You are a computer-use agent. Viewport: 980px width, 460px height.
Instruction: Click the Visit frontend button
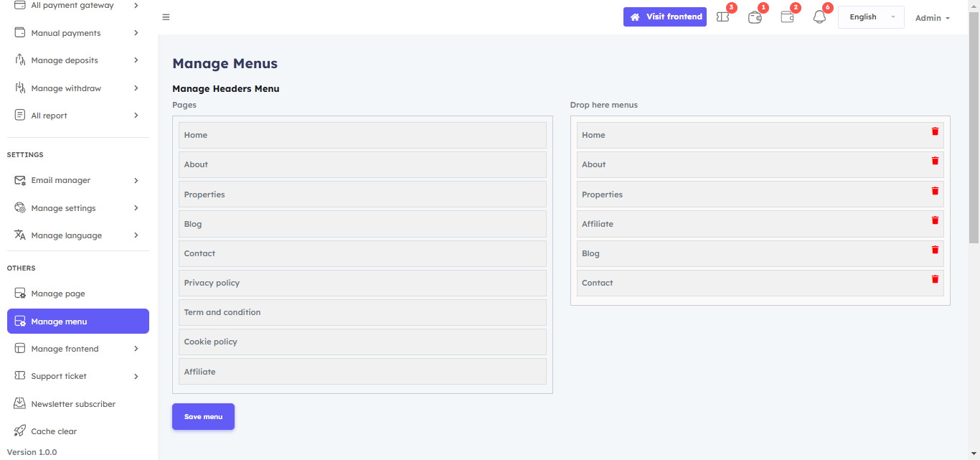tap(664, 17)
